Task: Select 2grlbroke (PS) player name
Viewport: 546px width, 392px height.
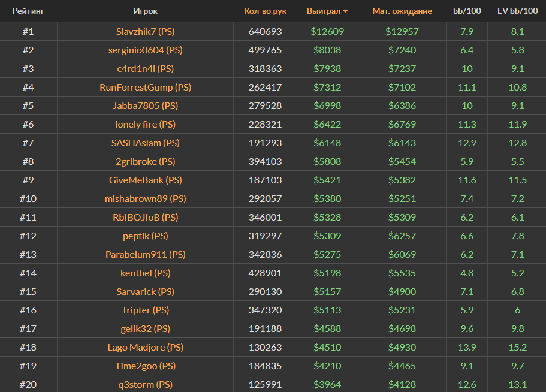Action: [146, 162]
